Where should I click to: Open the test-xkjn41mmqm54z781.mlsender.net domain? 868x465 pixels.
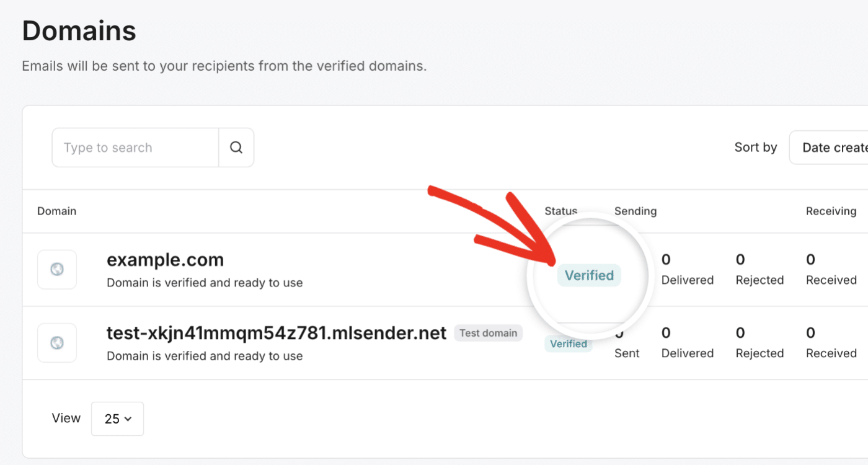[277, 333]
